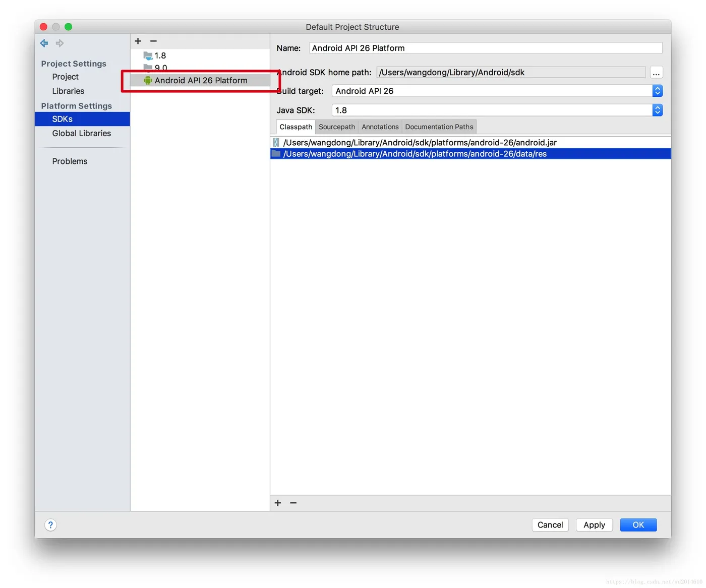This screenshot has width=706, height=588.
Task: Open the Build target dropdown
Action: point(497,91)
